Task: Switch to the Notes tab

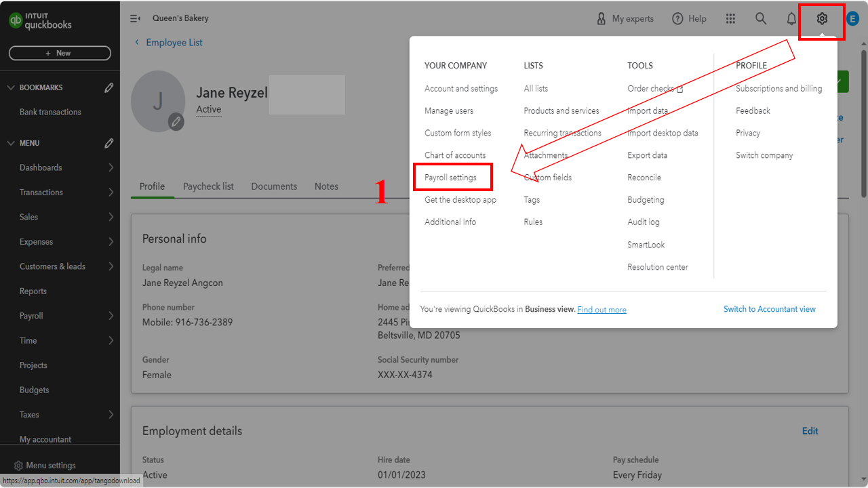Action: pyautogui.click(x=326, y=186)
